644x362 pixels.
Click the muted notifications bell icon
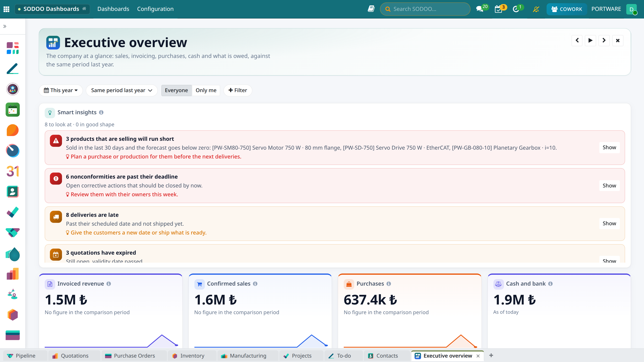click(x=536, y=9)
